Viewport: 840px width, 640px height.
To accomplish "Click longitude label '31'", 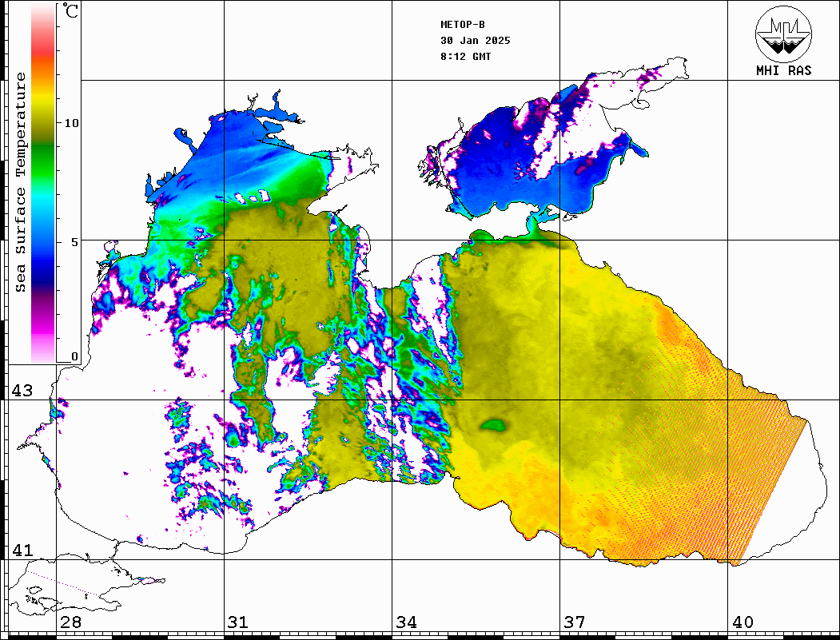I will point(238,622).
